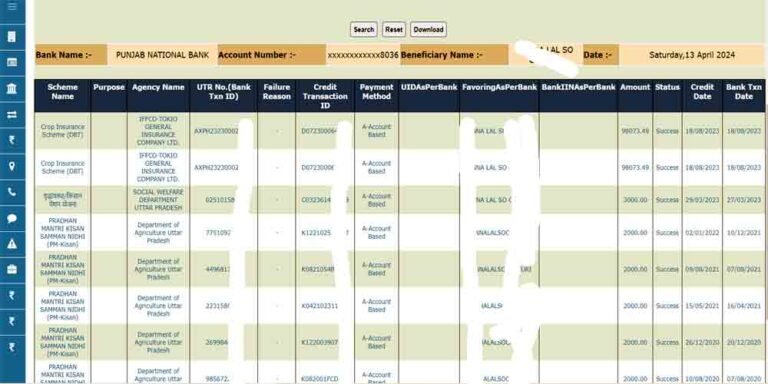Image resolution: width=768 pixels, height=384 pixels.
Task: Open the chat bubble sidebar icon
Action: tap(12, 218)
